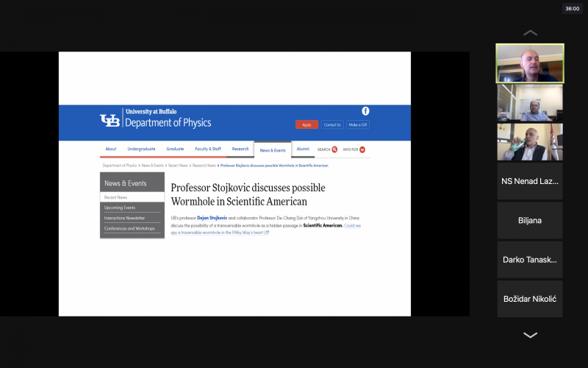Image resolution: width=588 pixels, height=368 pixels.
Task: Click the Make a Gift button
Action: click(358, 124)
